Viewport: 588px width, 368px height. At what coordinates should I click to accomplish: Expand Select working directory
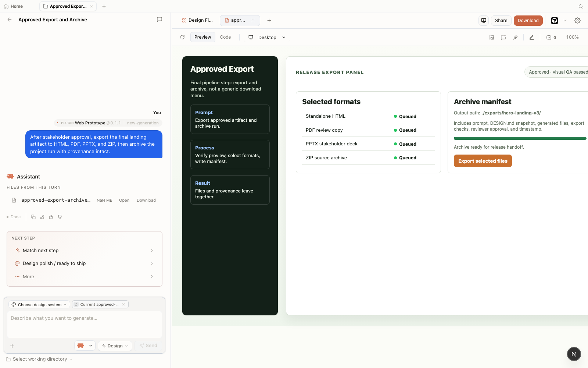[39, 359]
